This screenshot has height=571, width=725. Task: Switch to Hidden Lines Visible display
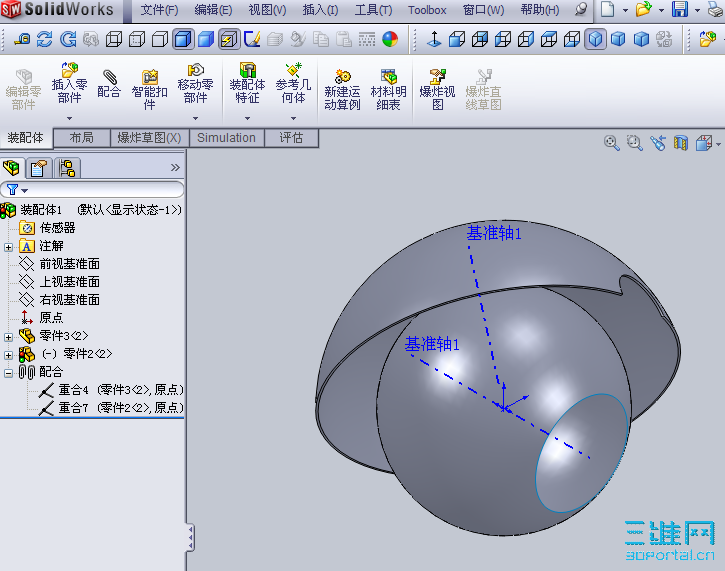pyautogui.click(x=137, y=39)
